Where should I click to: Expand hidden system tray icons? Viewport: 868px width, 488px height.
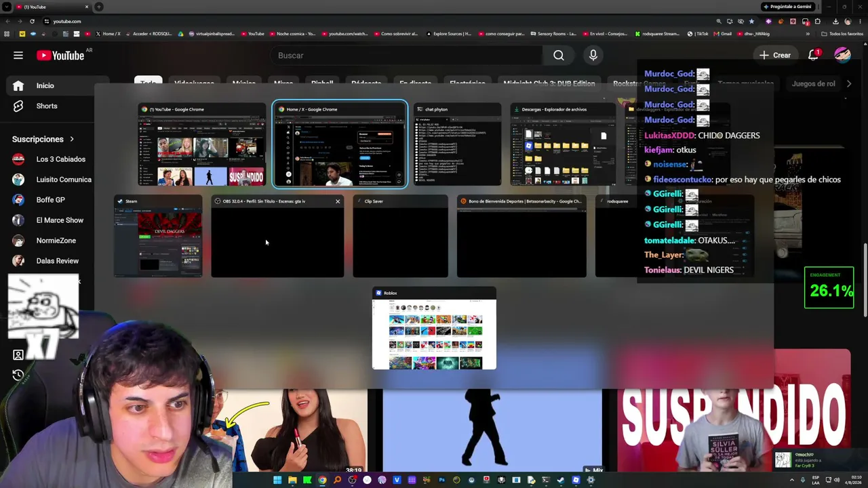[791, 480]
